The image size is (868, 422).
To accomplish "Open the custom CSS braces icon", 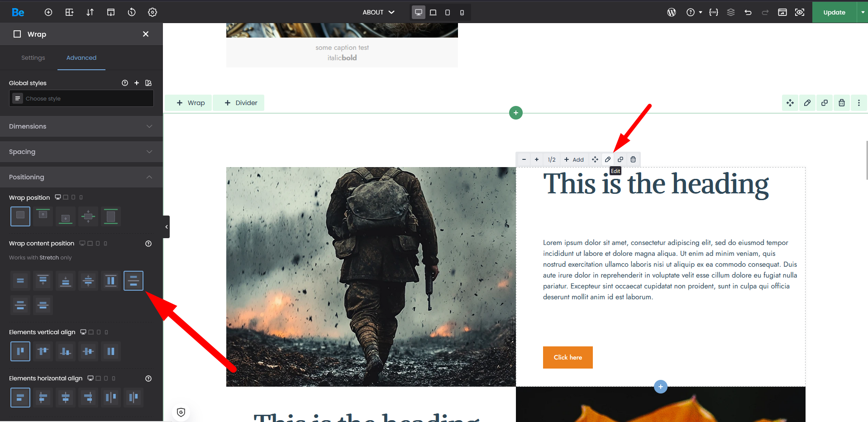I will tap(714, 12).
